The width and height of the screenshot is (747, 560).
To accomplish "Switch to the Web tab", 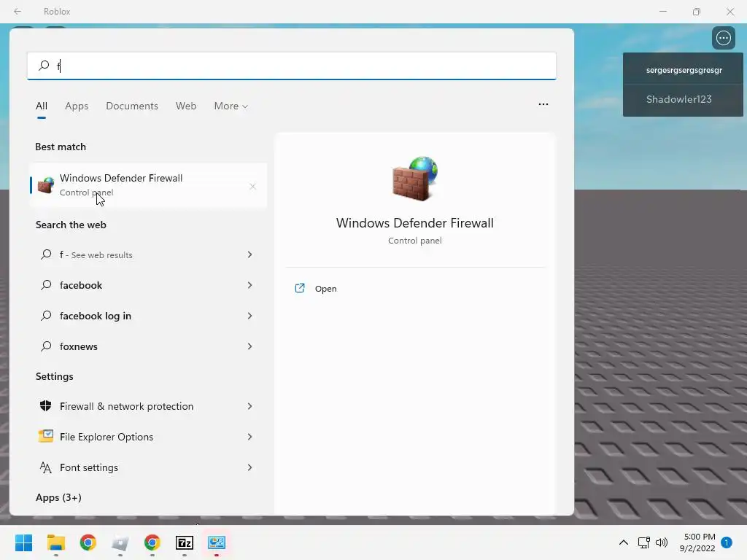I will click(x=186, y=106).
